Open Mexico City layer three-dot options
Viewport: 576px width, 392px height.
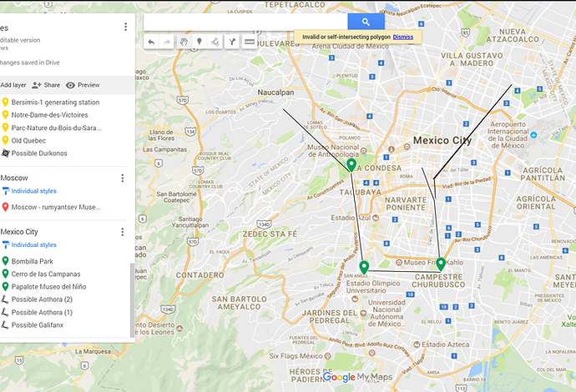pos(123,232)
